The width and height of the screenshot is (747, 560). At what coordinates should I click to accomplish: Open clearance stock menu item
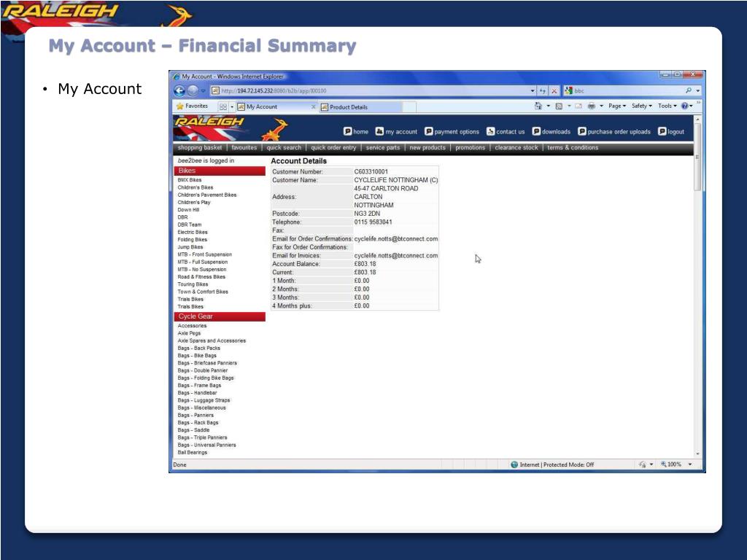(x=516, y=147)
